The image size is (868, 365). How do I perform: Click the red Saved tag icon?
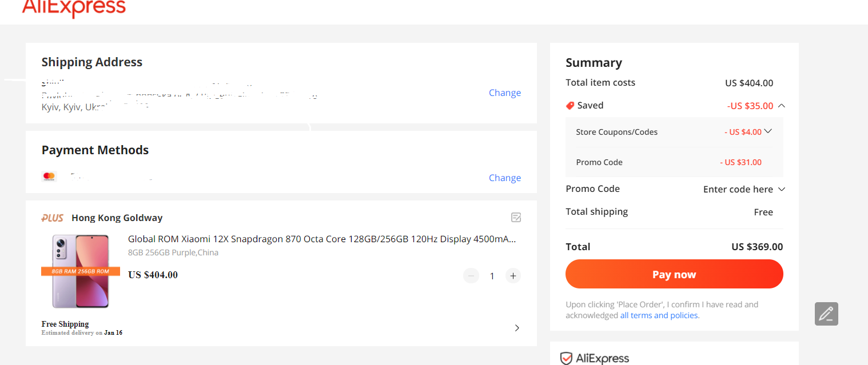tap(570, 106)
